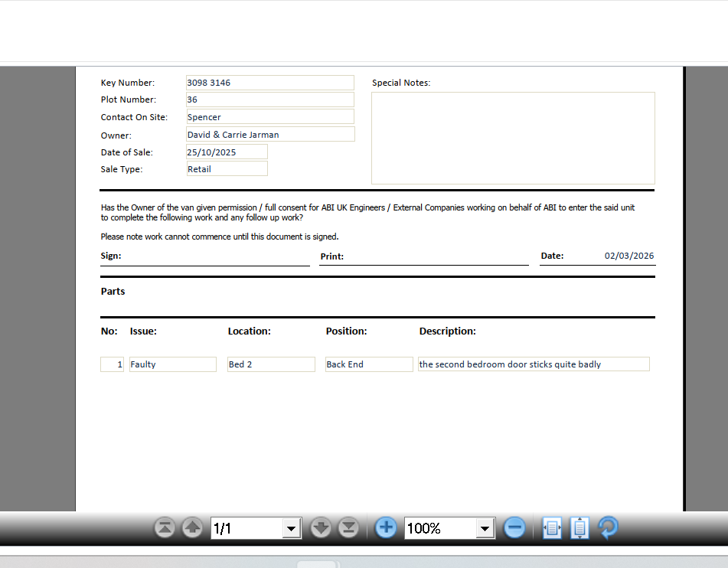Click the Position cell Back End
Image resolution: width=728 pixels, height=568 pixels.
(369, 364)
